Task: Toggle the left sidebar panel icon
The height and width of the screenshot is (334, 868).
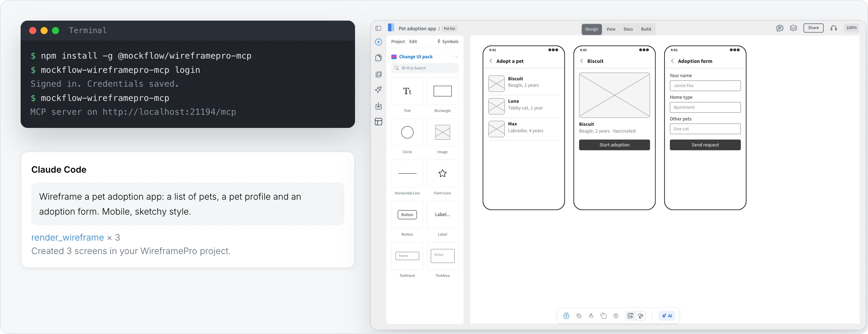Action: pyautogui.click(x=379, y=28)
